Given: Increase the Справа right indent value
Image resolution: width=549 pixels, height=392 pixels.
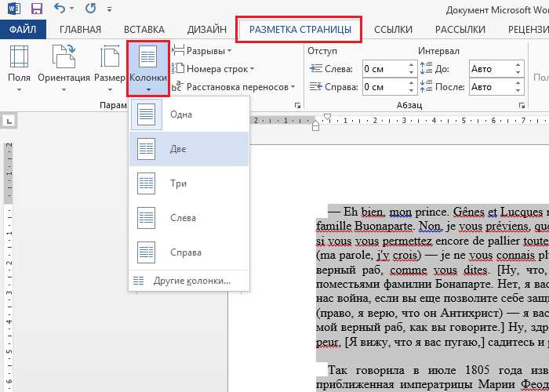Looking at the screenshot, I should tap(412, 83).
